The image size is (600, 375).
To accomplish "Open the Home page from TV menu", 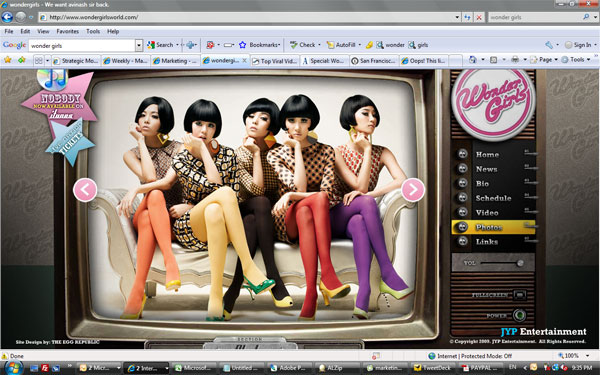I will [487, 155].
